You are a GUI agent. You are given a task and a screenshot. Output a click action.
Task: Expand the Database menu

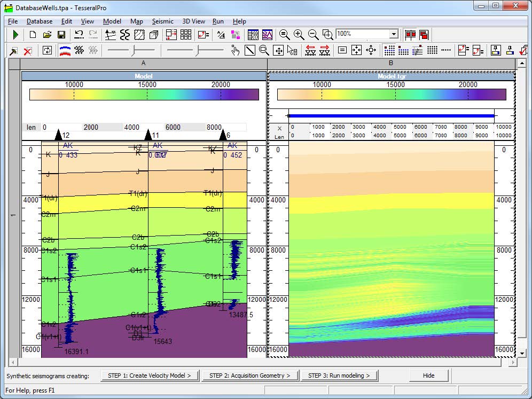[40, 21]
